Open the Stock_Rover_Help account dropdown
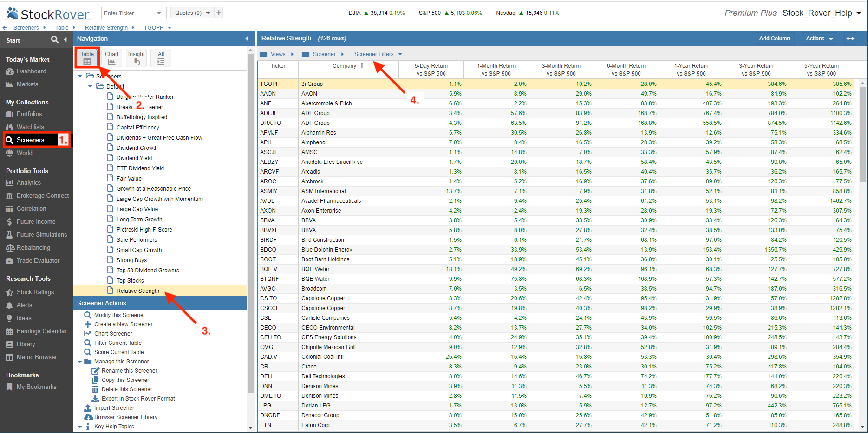 pos(822,13)
